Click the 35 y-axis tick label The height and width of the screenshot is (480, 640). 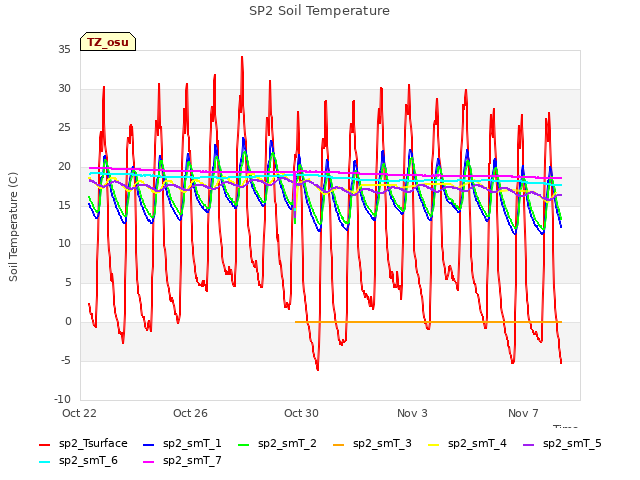[64, 49]
